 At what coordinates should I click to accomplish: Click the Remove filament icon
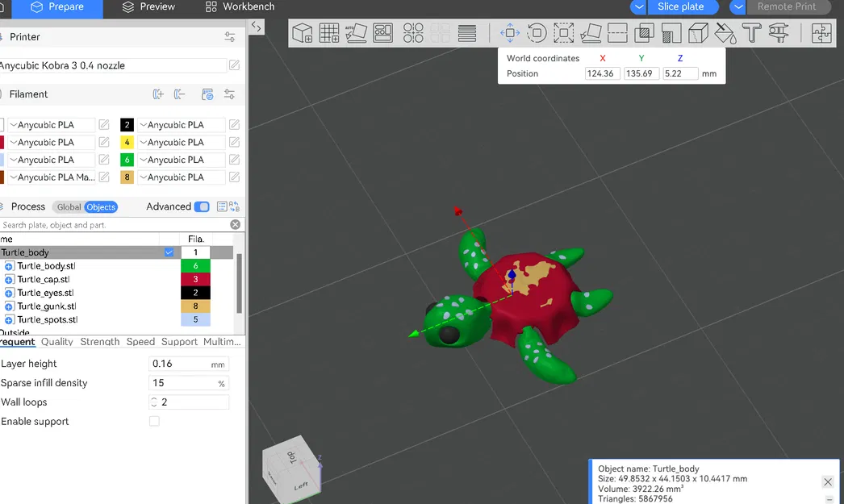(x=179, y=94)
